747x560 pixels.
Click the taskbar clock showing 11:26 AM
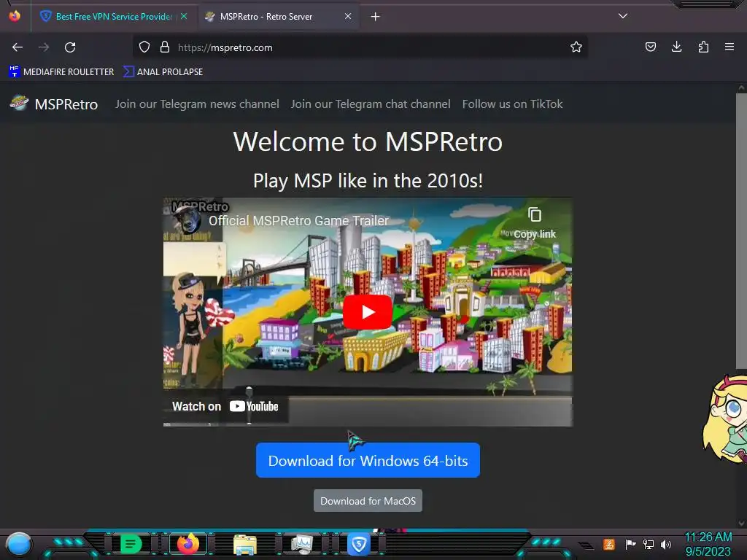(x=708, y=544)
